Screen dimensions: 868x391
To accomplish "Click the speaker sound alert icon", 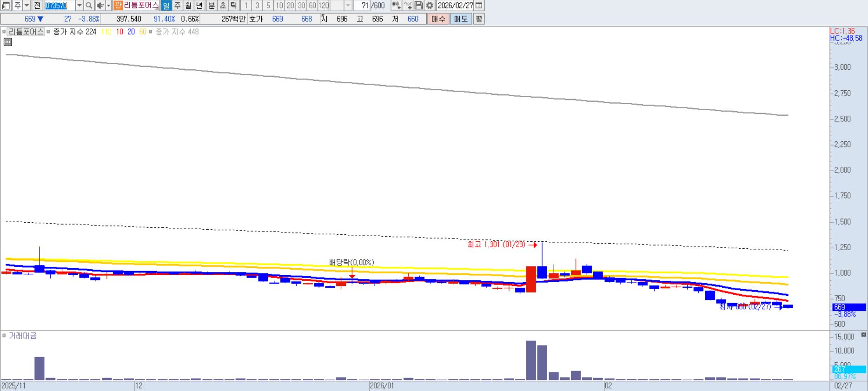I will pos(100,6).
